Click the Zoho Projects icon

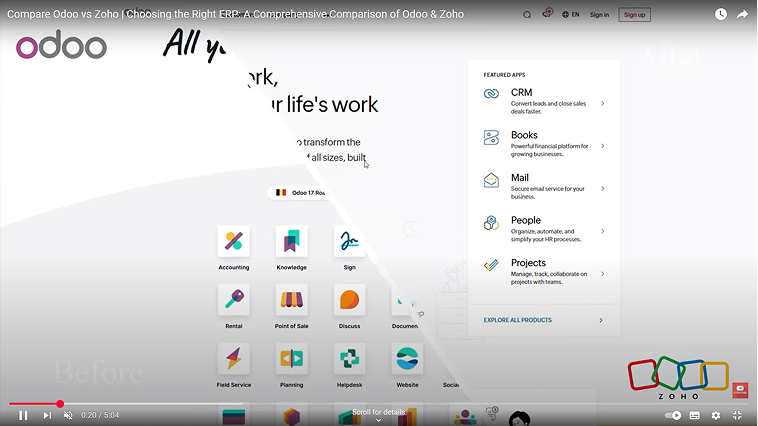(491, 265)
